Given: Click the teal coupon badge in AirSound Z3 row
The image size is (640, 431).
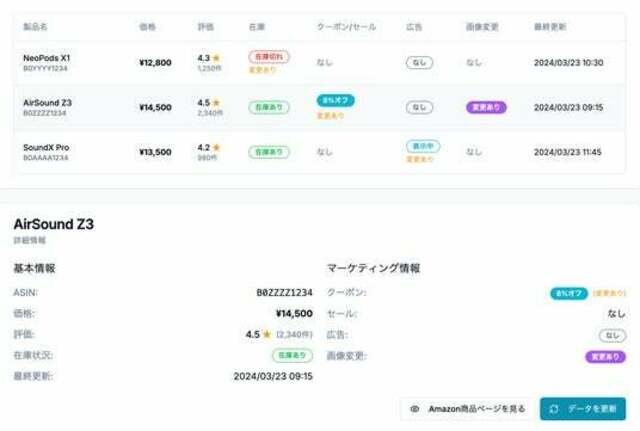Looking at the screenshot, I should click(x=336, y=100).
